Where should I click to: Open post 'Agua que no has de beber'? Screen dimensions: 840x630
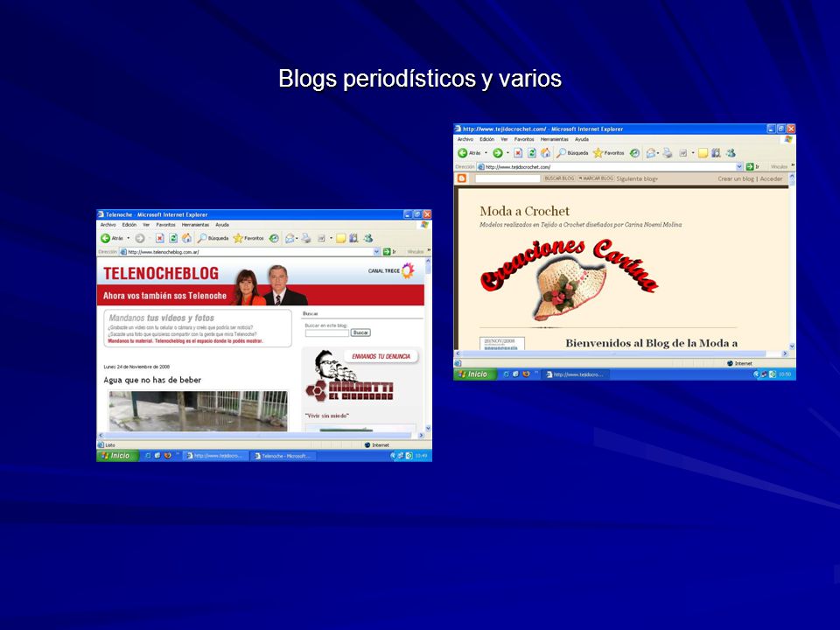point(152,380)
